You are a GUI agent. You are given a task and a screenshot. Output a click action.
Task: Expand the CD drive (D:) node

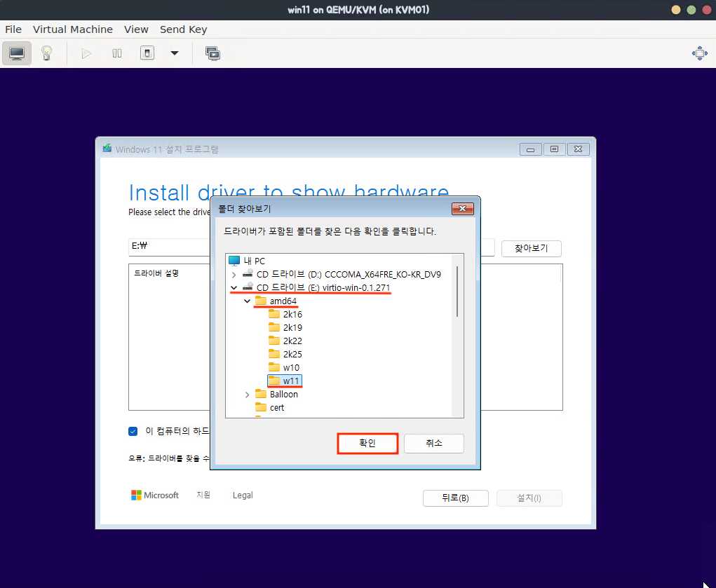click(x=234, y=275)
